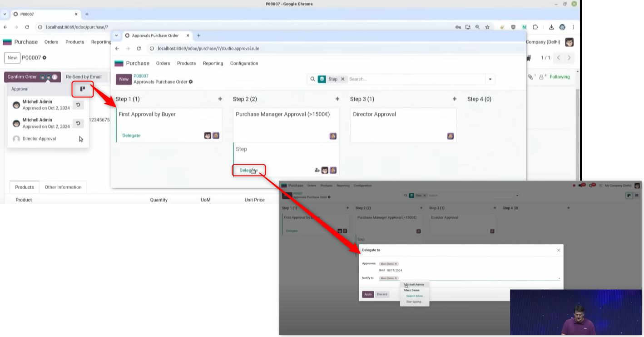Image resolution: width=644 pixels, height=337 pixels.
Task: Open Orders menu in P00007 window
Action: pos(51,42)
